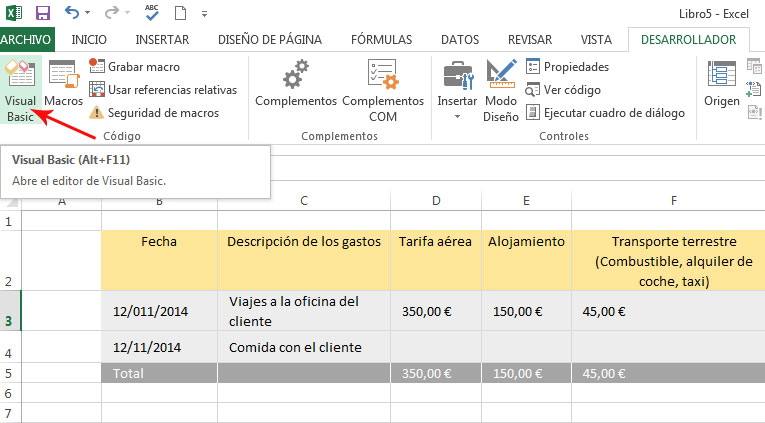This screenshot has height=423, width=765.
Task: Open the Undo history dropdown arrow
Action: point(88,13)
